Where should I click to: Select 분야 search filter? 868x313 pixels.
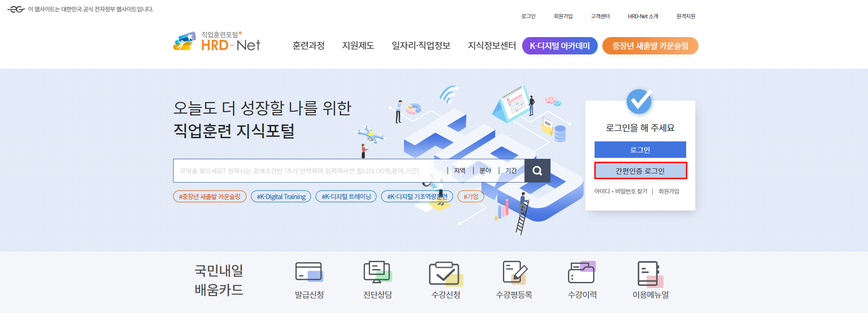point(485,171)
